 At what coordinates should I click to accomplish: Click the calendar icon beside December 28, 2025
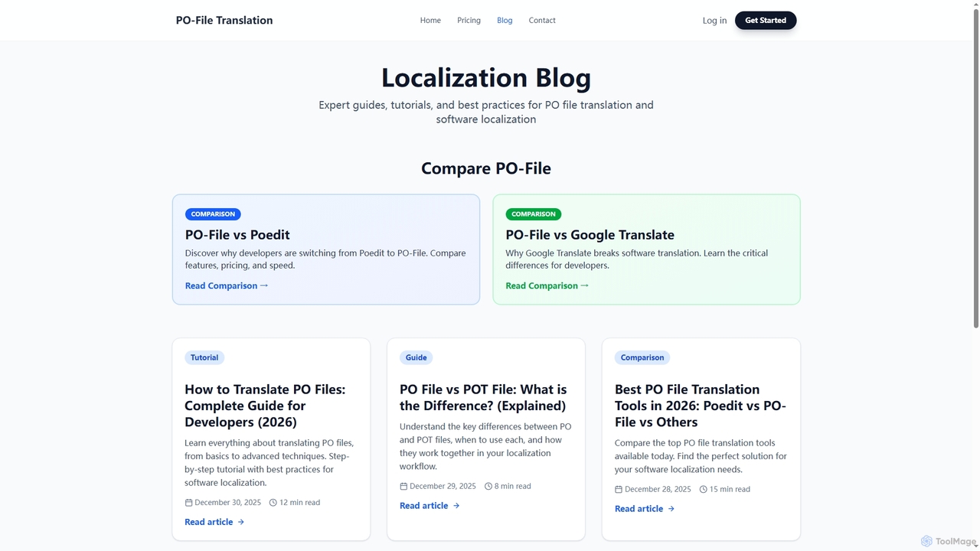coord(619,489)
